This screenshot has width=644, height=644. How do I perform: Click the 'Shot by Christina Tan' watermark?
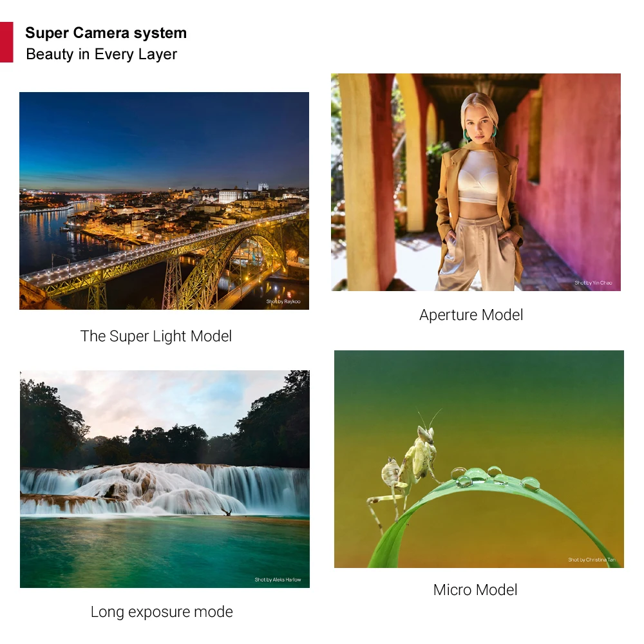click(592, 560)
